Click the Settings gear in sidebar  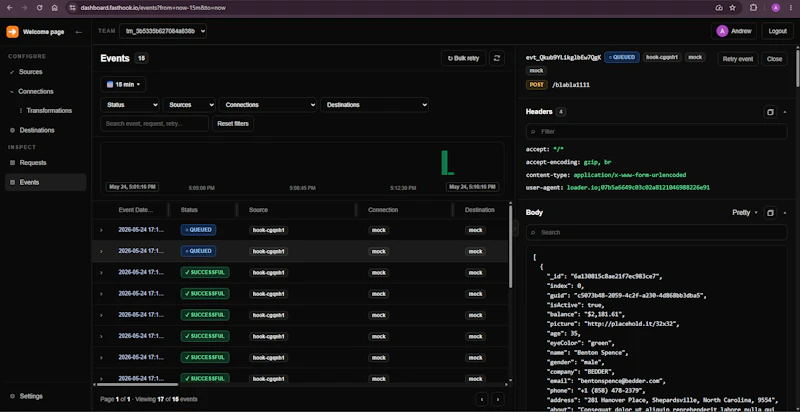tap(12, 396)
